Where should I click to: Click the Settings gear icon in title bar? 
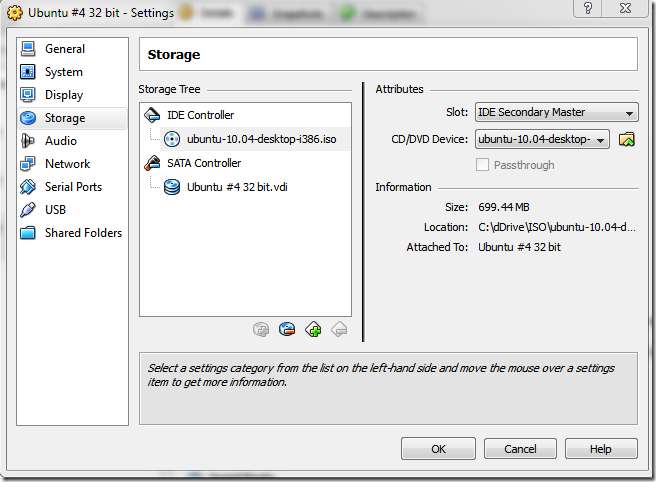(x=15, y=13)
